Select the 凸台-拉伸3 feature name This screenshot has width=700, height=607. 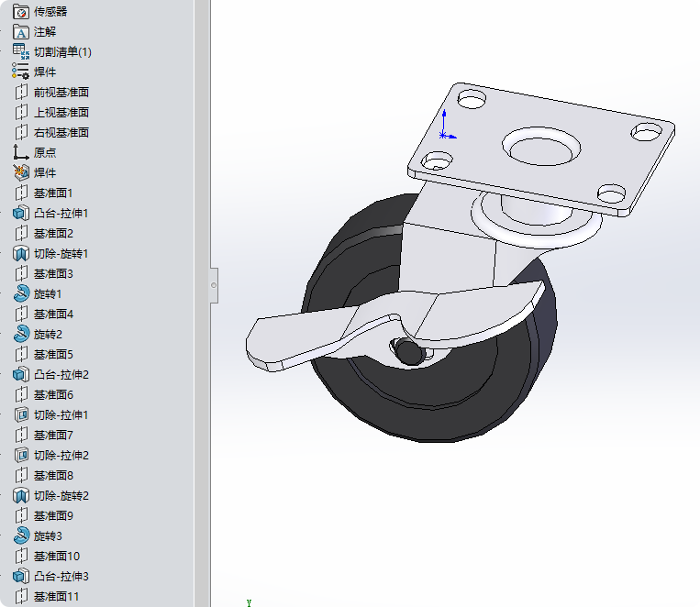[61, 576]
